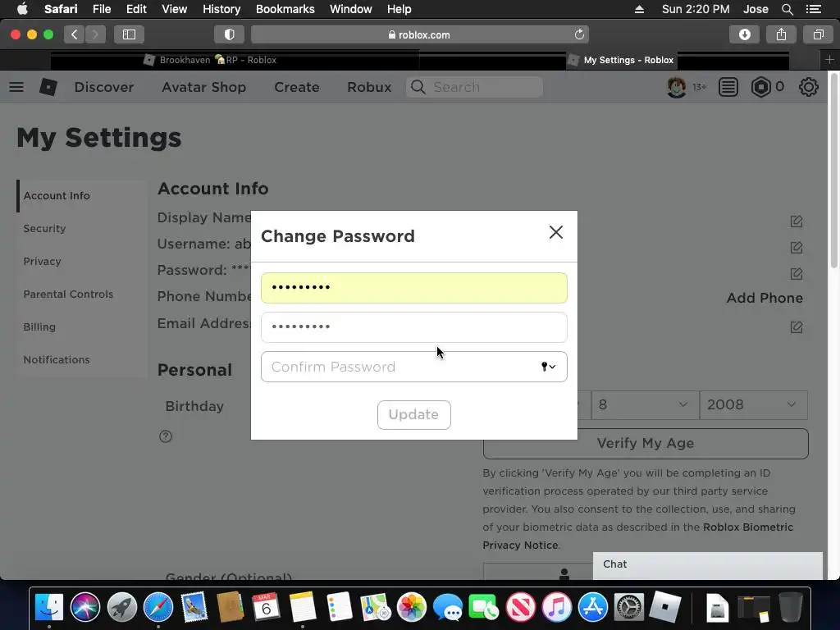This screenshot has width=840, height=630.
Task: Open the Bookmarks menu
Action: point(285,9)
